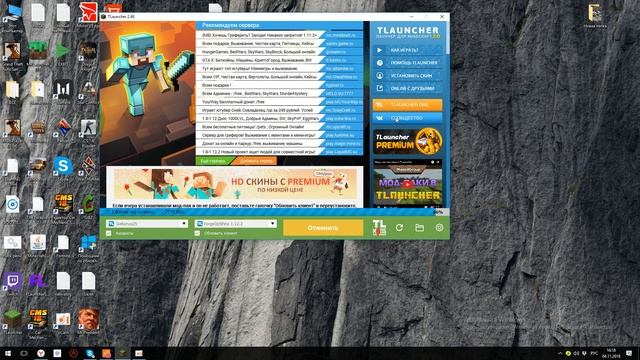Toggle the Обновить клиент checkbox

197,233
